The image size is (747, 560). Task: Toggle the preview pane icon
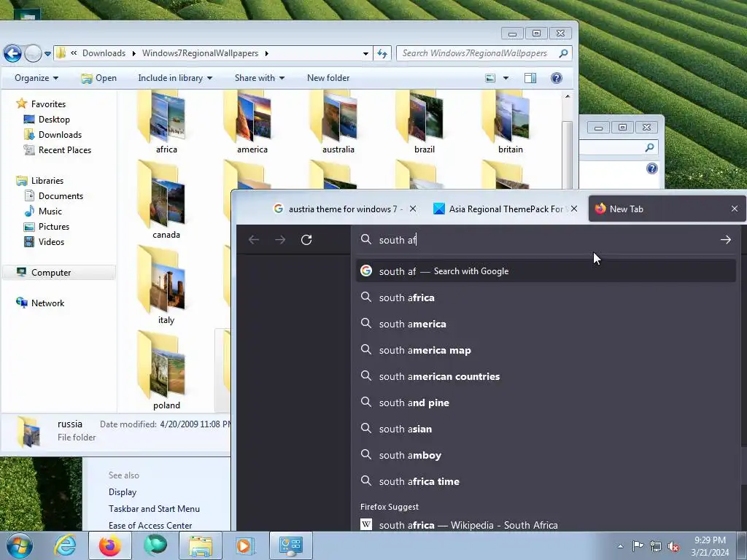click(530, 78)
